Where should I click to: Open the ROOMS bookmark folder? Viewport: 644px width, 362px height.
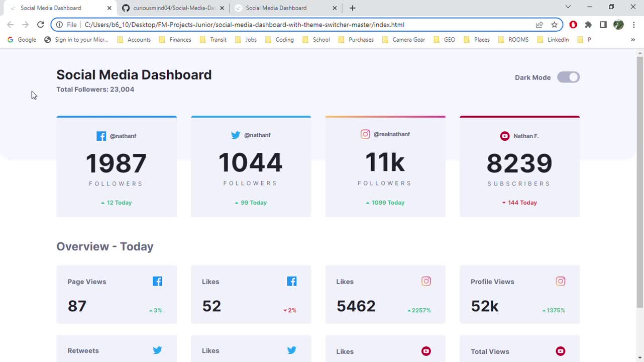513,40
